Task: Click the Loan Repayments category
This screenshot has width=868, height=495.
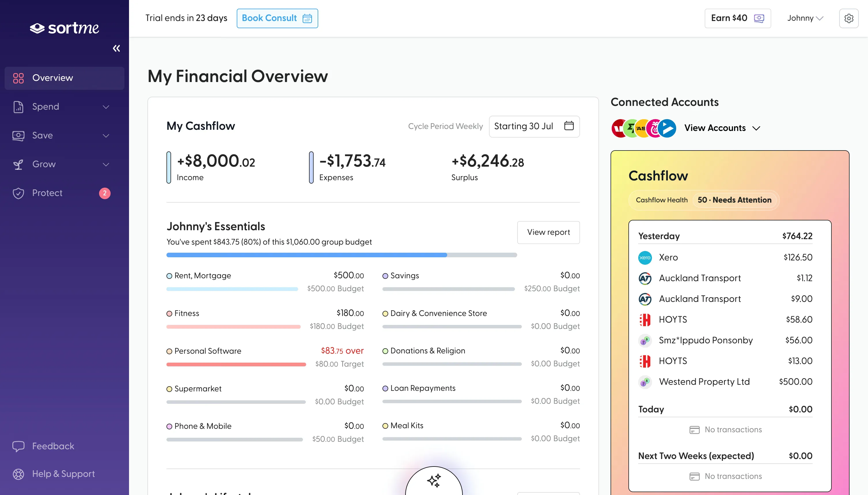Action: pos(423,388)
